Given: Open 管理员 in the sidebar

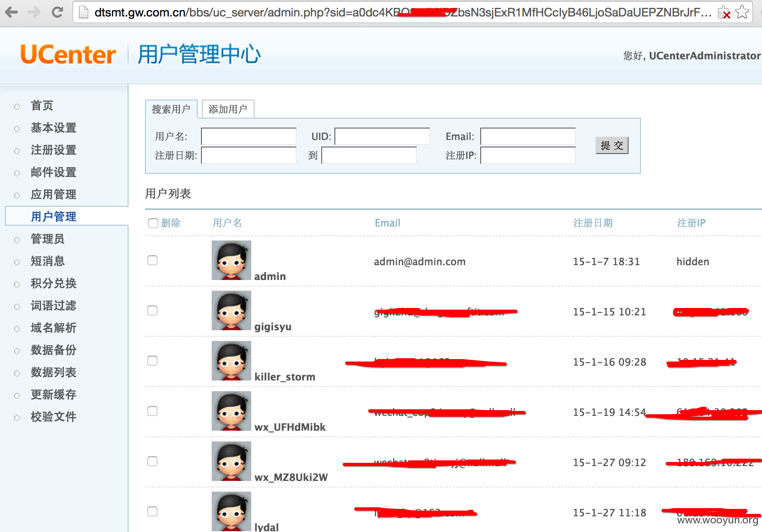Looking at the screenshot, I should tap(47, 239).
